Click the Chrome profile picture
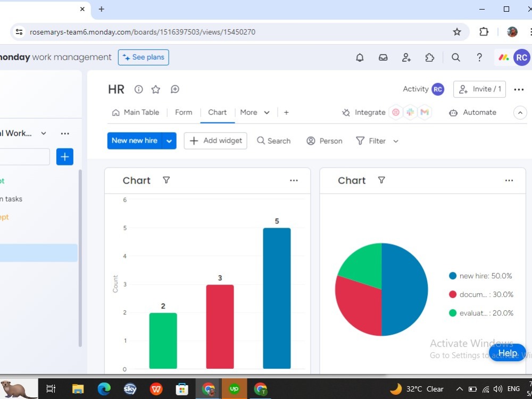Image resolution: width=532 pixels, height=399 pixels. [x=512, y=32]
